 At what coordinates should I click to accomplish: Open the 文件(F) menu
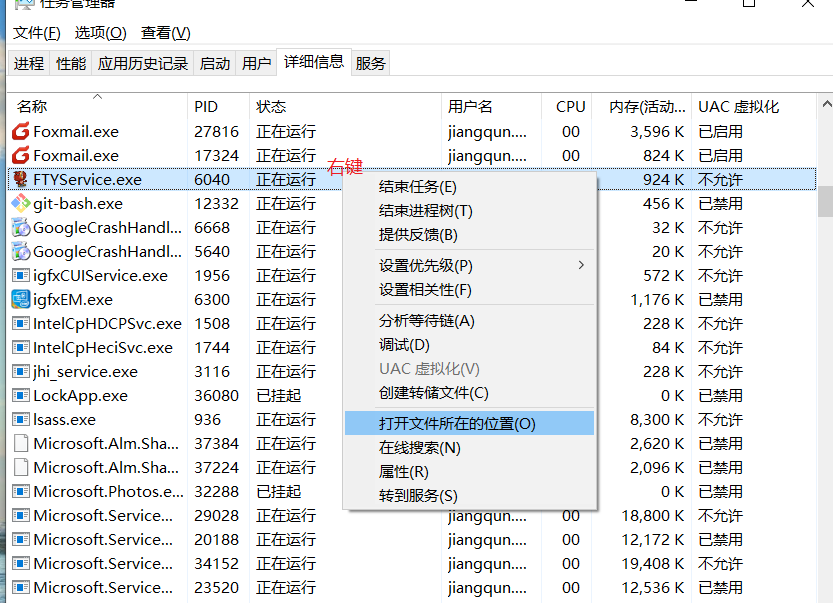(x=37, y=33)
